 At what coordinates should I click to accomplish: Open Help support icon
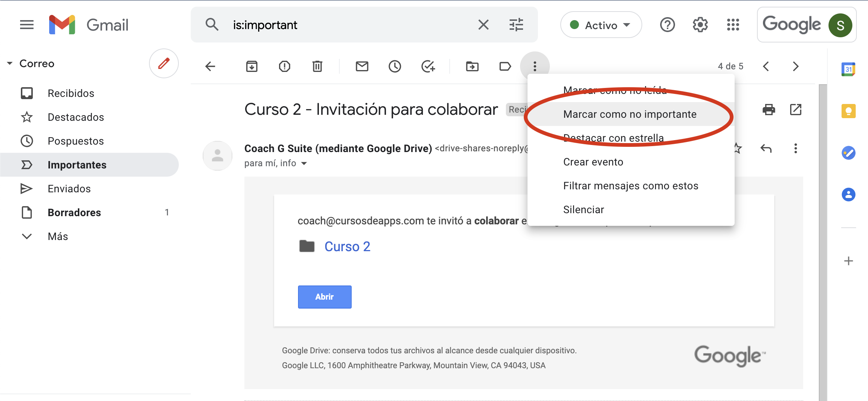667,25
